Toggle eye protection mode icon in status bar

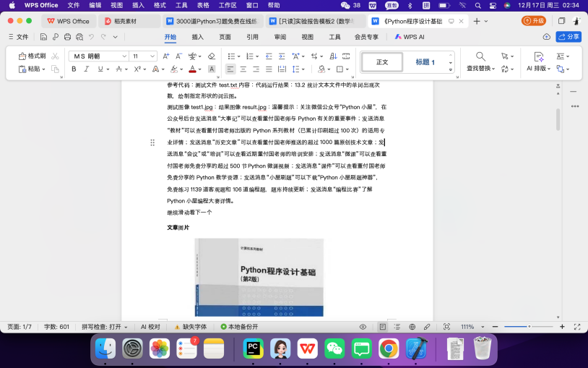click(x=363, y=327)
